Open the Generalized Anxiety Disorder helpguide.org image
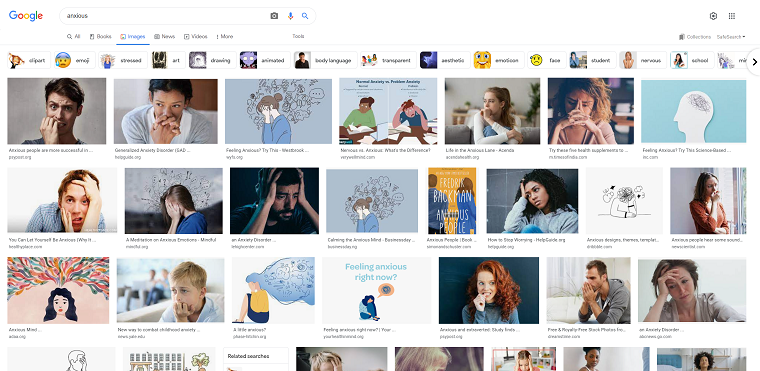This screenshot has height=371, width=760. click(166, 112)
